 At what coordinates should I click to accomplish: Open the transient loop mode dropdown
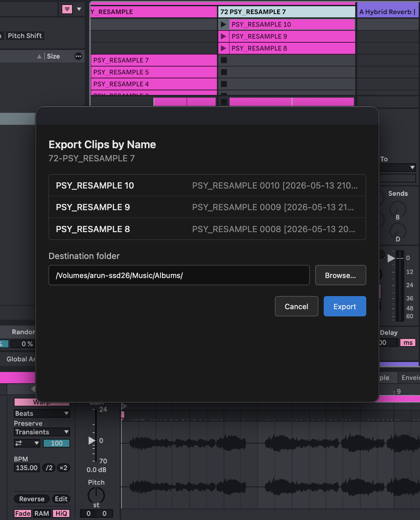pos(27,443)
